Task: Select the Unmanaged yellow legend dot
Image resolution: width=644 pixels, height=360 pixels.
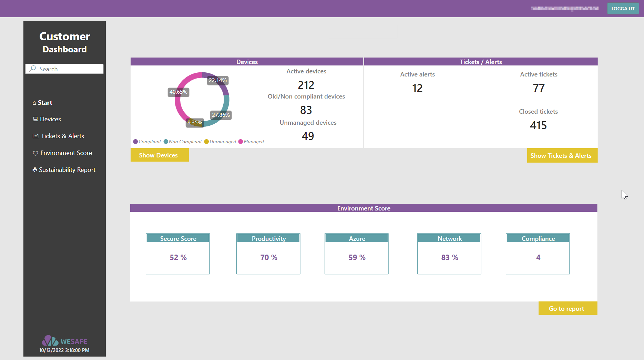Action: pos(206,142)
